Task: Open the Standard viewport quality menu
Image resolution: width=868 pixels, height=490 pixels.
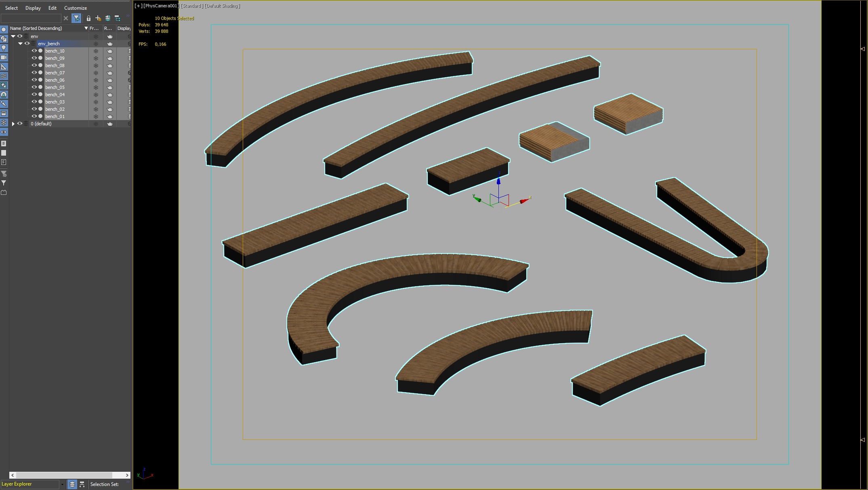Action: [192, 6]
